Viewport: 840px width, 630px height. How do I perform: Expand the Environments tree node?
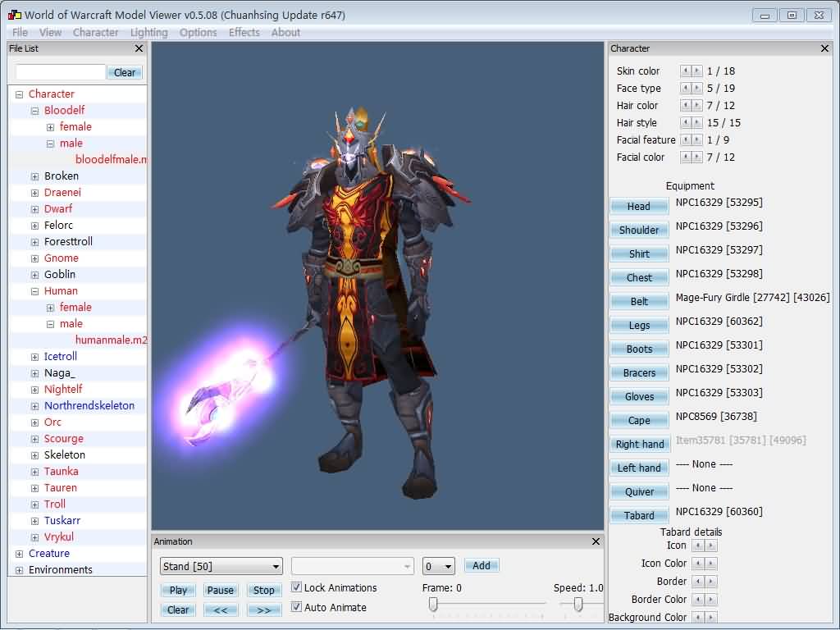pyautogui.click(x=20, y=570)
